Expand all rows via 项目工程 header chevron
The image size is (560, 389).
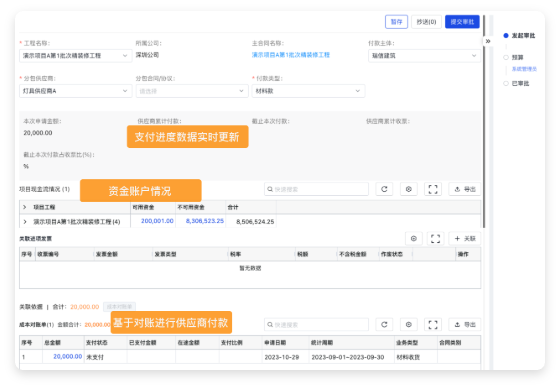25,207
